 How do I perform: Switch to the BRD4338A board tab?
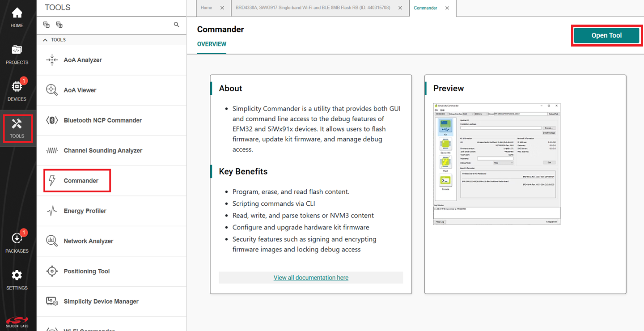313,8
